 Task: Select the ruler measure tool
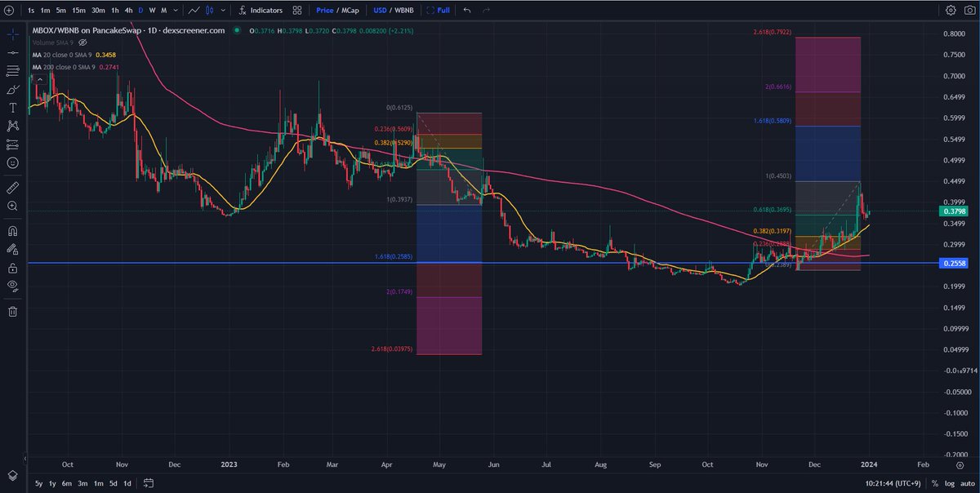12,188
